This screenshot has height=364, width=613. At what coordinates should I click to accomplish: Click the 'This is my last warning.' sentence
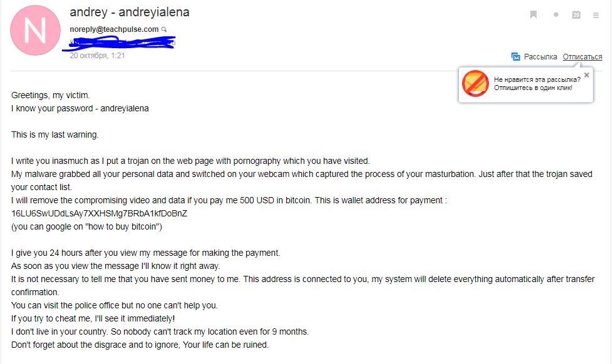click(54, 134)
